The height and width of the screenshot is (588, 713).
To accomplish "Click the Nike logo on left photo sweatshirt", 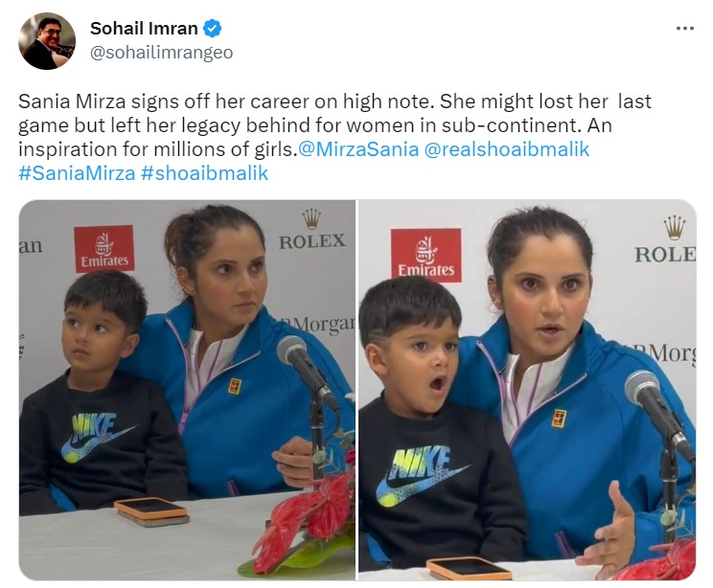I will 99,437.
